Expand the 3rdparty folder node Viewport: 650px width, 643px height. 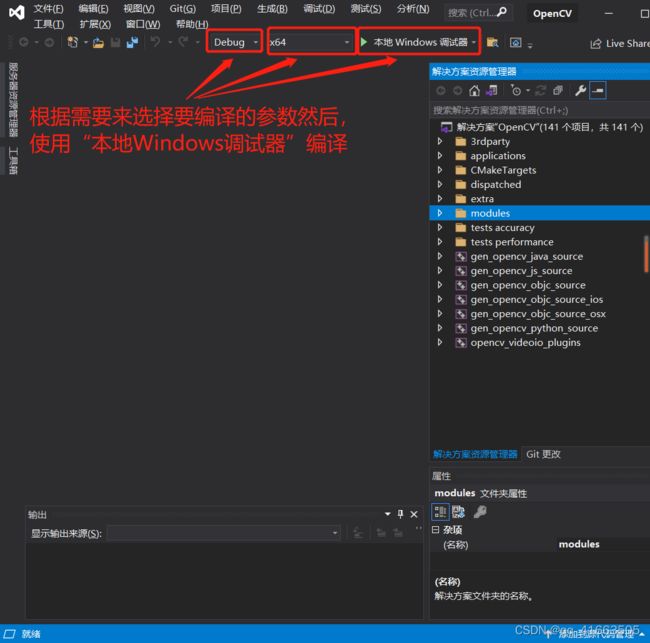click(x=439, y=142)
